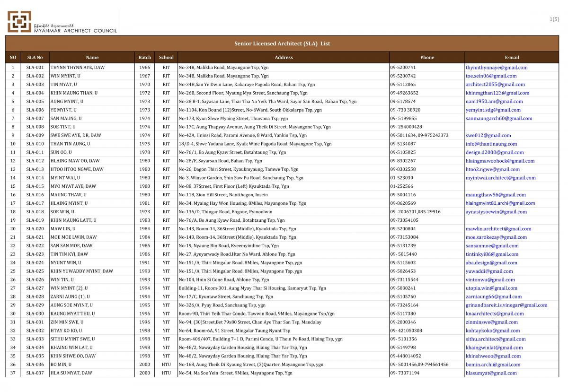This screenshot has width=568, height=392.
Task: Click the Phone column header
Action: [427, 58]
